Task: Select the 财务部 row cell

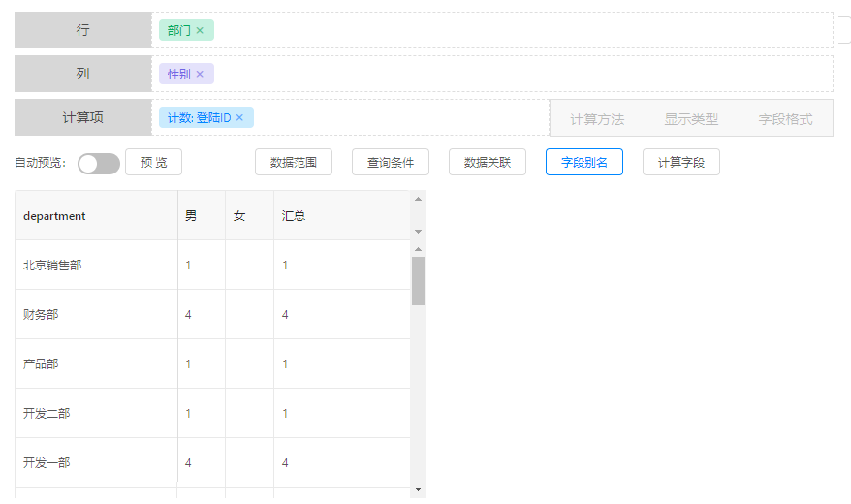Action: tap(42, 314)
